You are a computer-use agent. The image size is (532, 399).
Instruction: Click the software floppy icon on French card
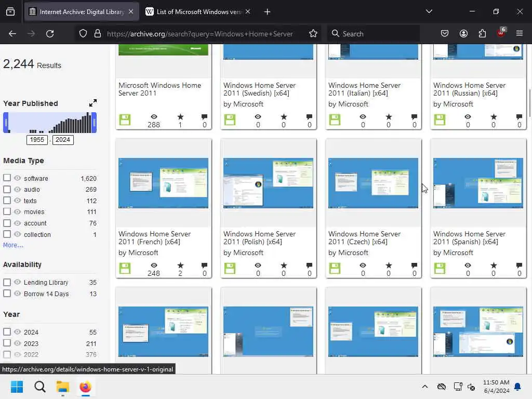tap(125, 269)
